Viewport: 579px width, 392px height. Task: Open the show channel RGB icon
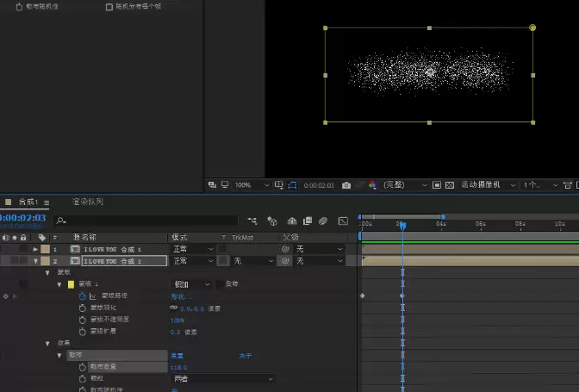372,185
